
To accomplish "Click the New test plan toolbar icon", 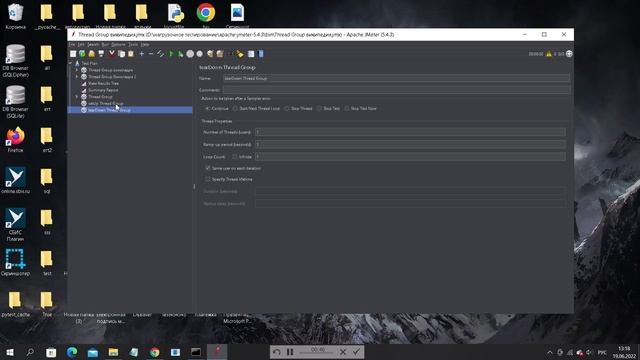I will 73,54.
